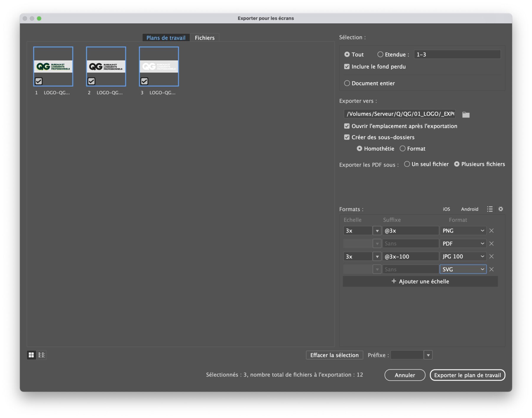Click the Etendue range input field
This screenshot has height=418, width=532.
pos(457,54)
